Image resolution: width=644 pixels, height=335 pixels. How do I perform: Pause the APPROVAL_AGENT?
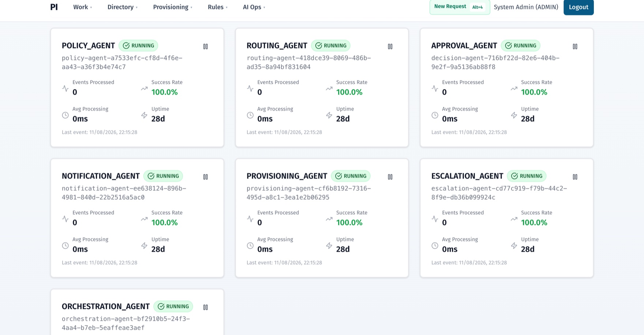coord(575,46)
